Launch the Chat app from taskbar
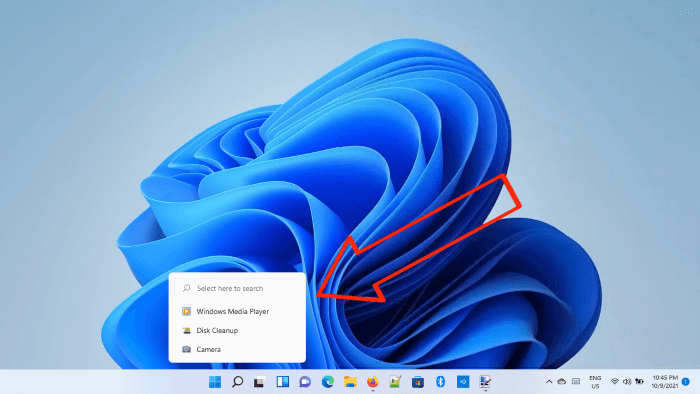The image size is (700, 394). (x=305, y=382)
